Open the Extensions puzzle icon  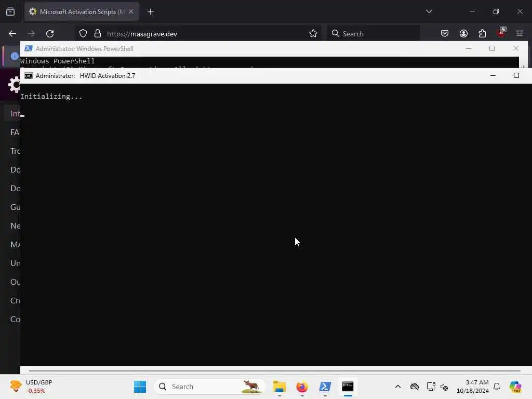pyautogui.click(x=482, y=34)
